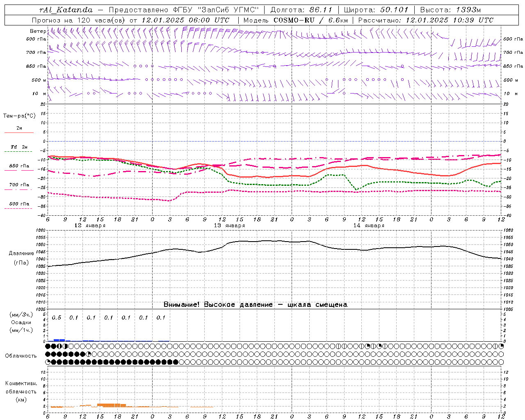Click the (км) unit label of the convective cloud panel
This screenshot has height=420, width=525.
click(x=21, y=399)
